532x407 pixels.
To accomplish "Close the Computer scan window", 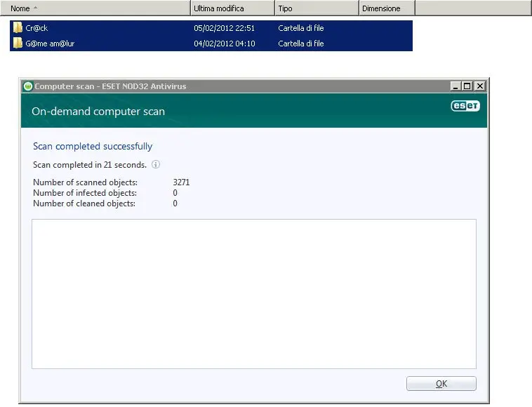I will (480, 86).
